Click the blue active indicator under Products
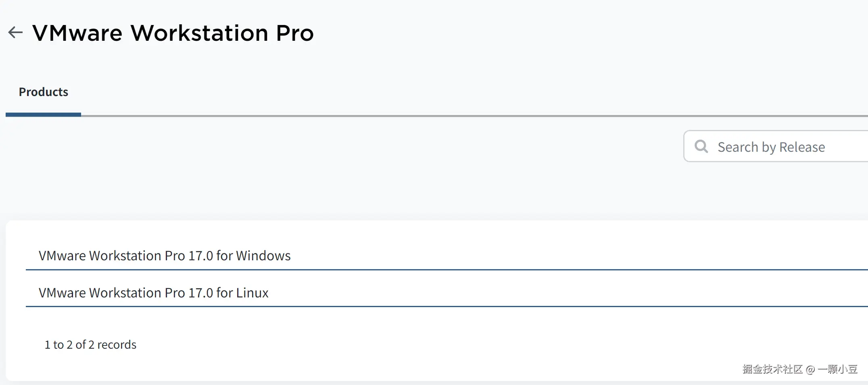 [43, 115]
